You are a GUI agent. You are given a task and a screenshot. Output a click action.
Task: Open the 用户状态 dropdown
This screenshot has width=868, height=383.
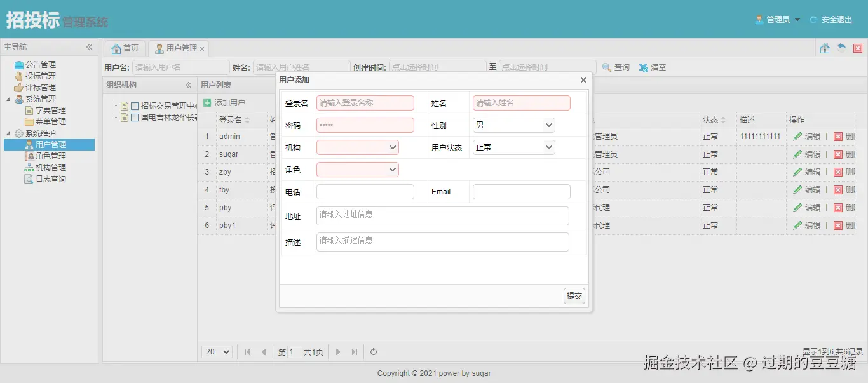pos(514,147)
